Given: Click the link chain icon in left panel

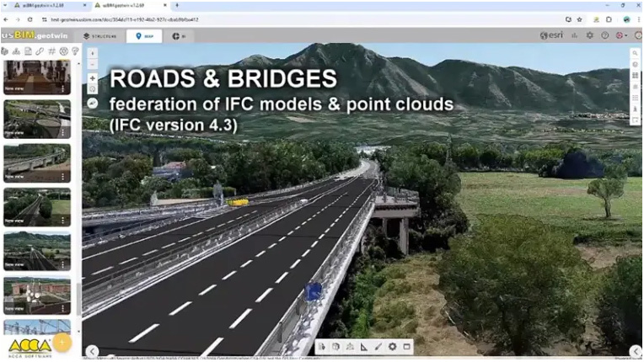Looking at the screenshot, I should click(40, 51).
